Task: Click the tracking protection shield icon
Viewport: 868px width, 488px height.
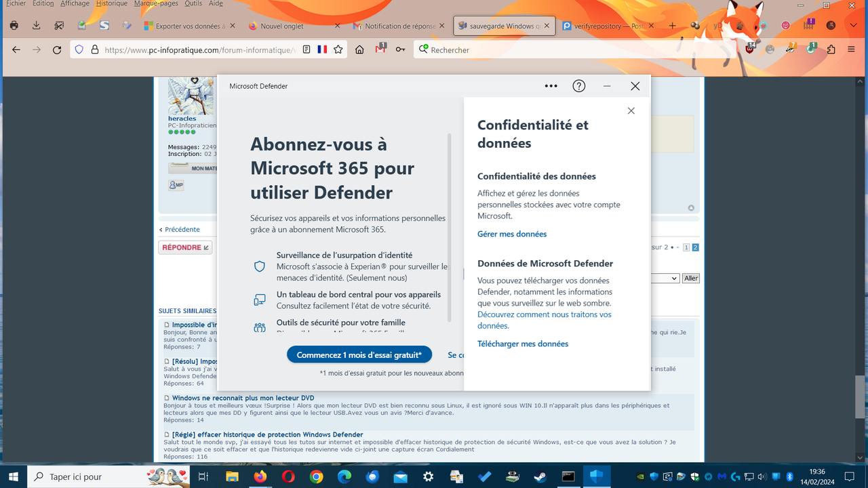Action: [x=79, y=49]
